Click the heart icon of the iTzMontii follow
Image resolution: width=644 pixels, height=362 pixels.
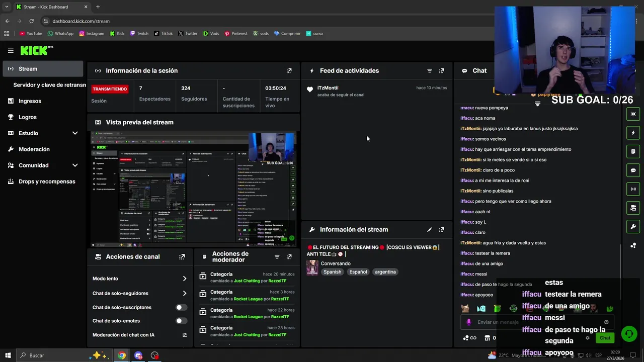tap(310, 89)
